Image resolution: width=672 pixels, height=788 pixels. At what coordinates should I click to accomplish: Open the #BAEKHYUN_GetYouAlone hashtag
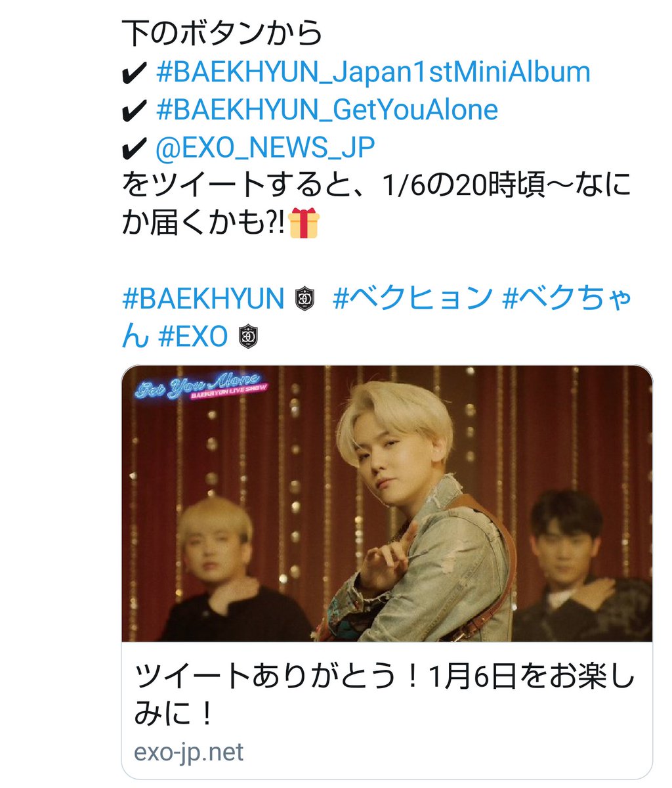point(327,110)
